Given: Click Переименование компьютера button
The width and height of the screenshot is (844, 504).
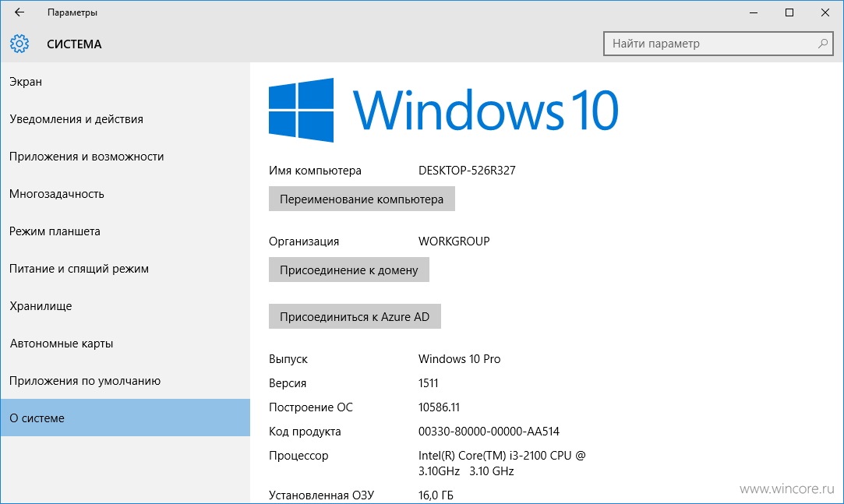Looking at the screenshot, I should (x=362, y=199).
